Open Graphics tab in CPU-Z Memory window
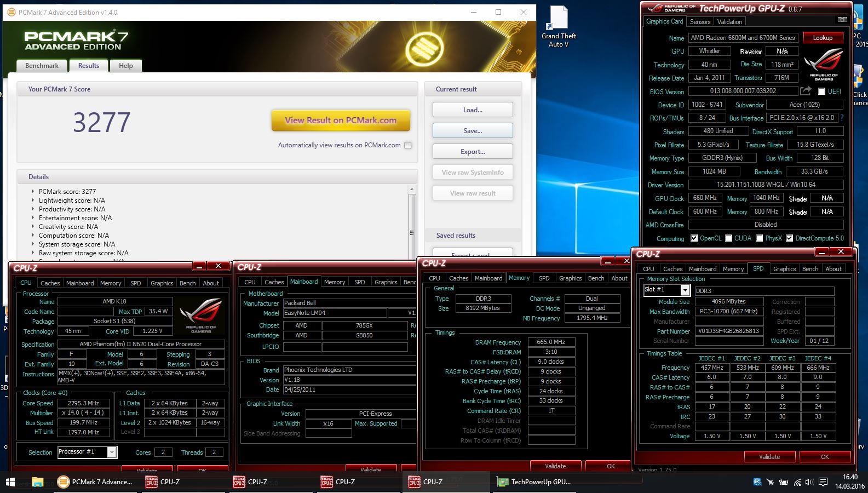The width and height of the screenshot is (868, 493). point(570,278)
